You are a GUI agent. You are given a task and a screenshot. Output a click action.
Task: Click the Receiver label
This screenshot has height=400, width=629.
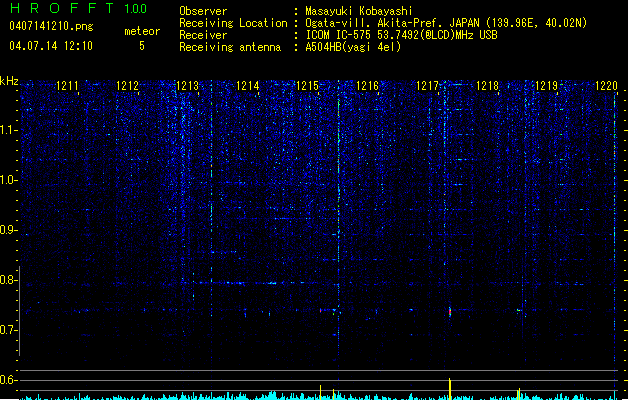203,35
